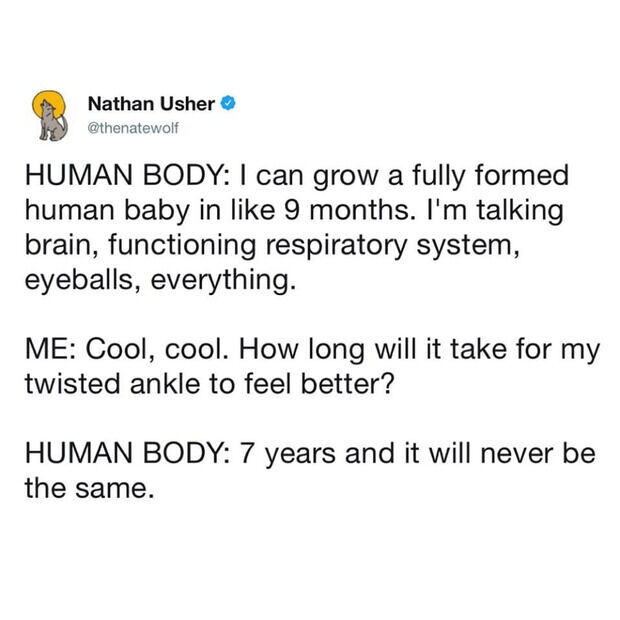The width and height of the screenshot is (620, 620).
Task: Click the phrase "respiratory system,"
Action: pos(393,246)
